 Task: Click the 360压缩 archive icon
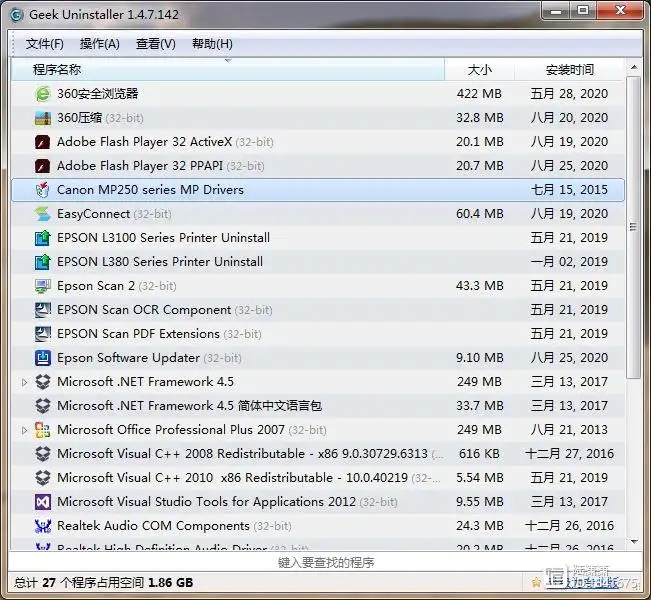[42, 118]
